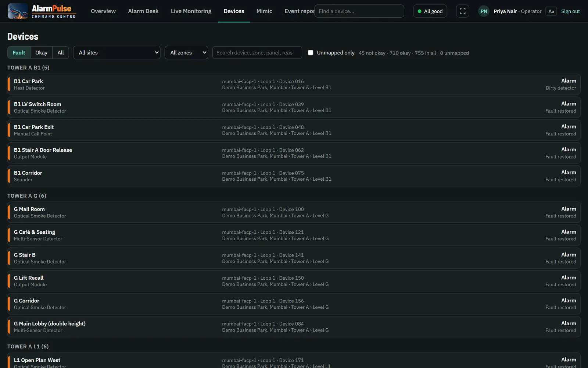
Task: Click the device count summary text
Action: [414, 53]
